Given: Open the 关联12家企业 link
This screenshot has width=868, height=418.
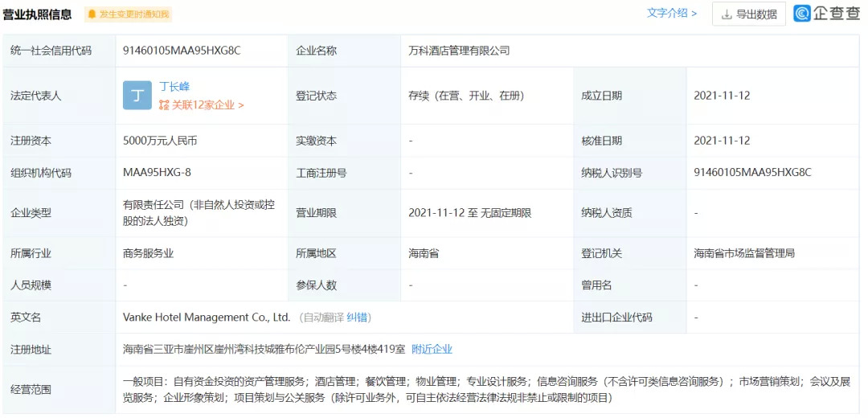Looking at the screenshot, I should pyautogui.click(x=202, y=104).
